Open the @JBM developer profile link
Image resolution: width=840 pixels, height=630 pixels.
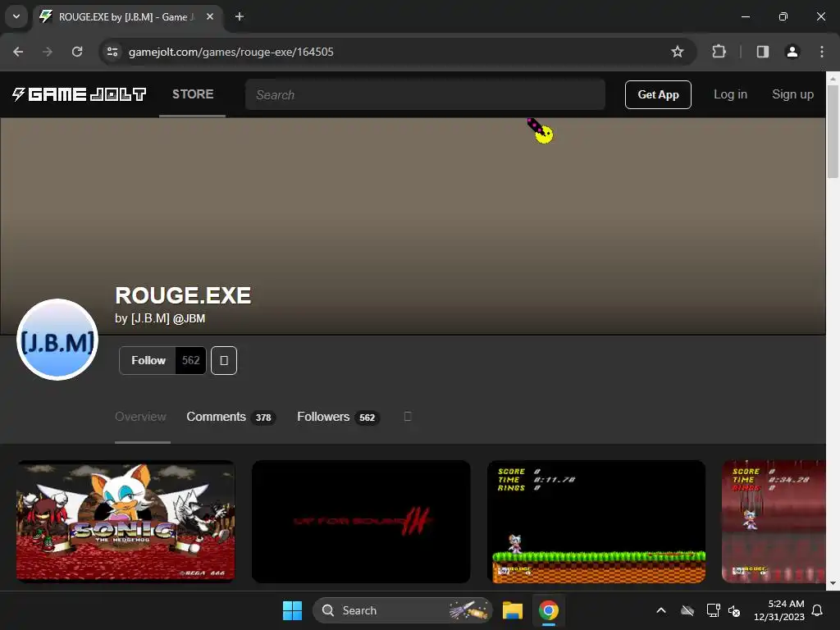point(189,318)
